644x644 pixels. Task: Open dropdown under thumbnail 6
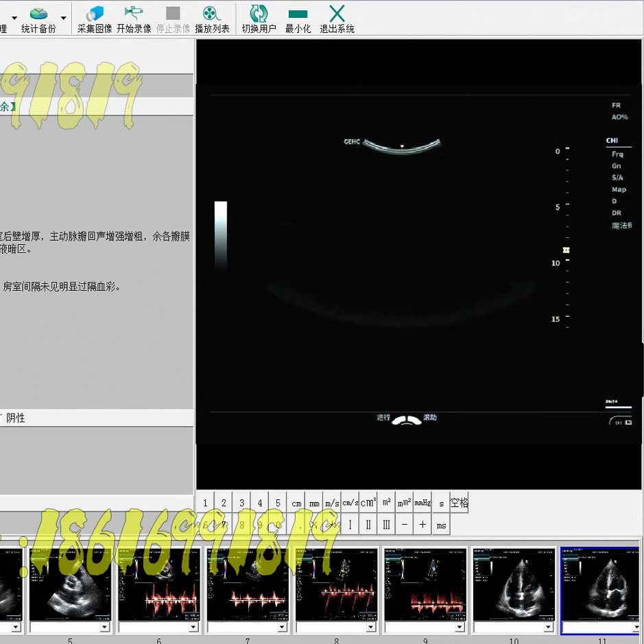coord(193,627)
